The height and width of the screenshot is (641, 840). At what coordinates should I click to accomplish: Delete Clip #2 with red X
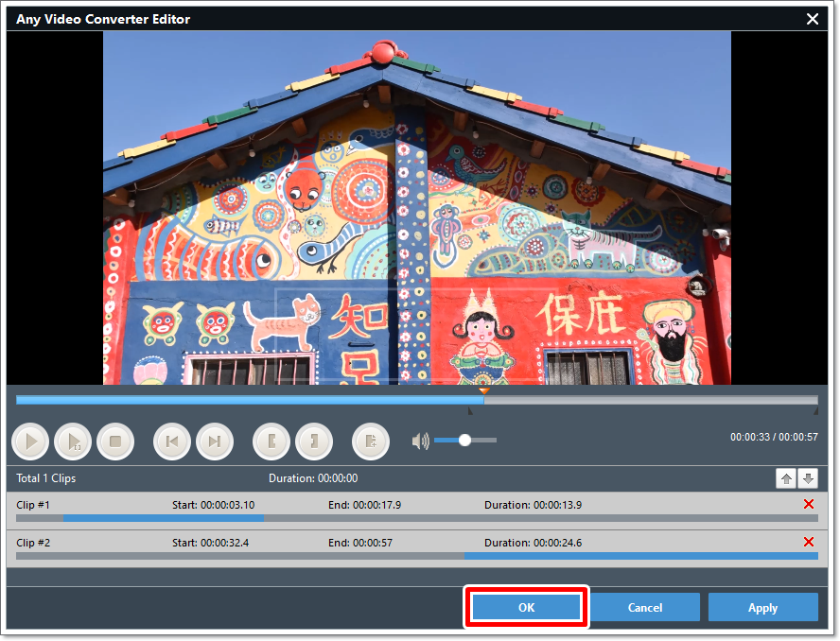(x=809, y=542)
